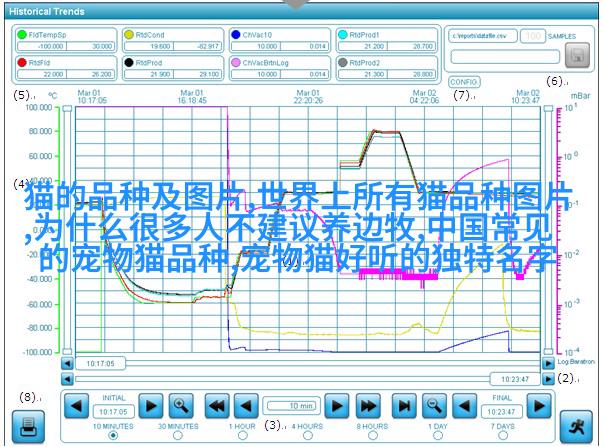604x447 pixels.
Task: Zoom in with the magnifier plus icon
Action: [181, 405]
